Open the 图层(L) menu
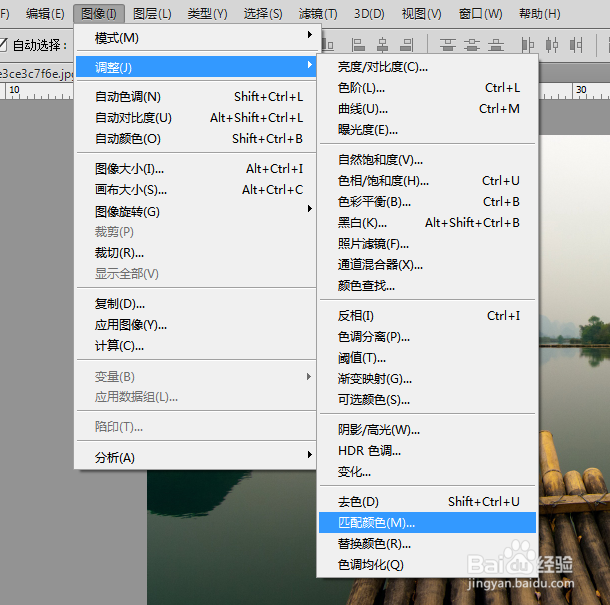610x605 pixels. click(x=152, y=14)
